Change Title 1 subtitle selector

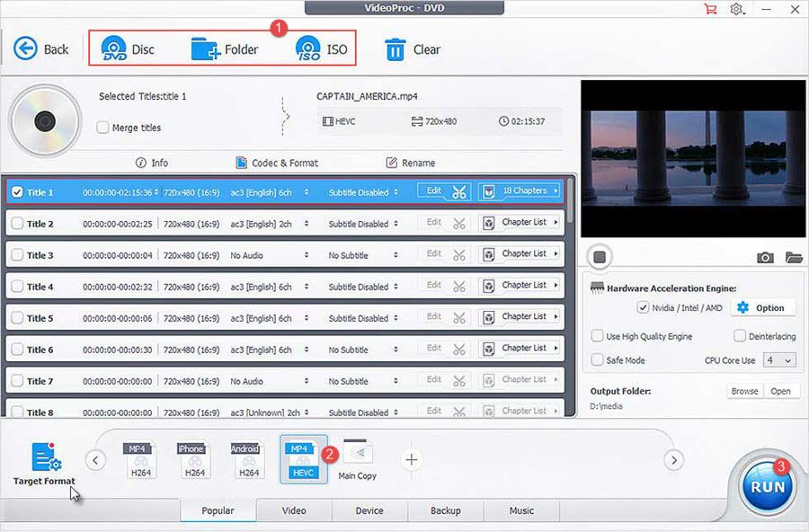click(x=396, y=192)
